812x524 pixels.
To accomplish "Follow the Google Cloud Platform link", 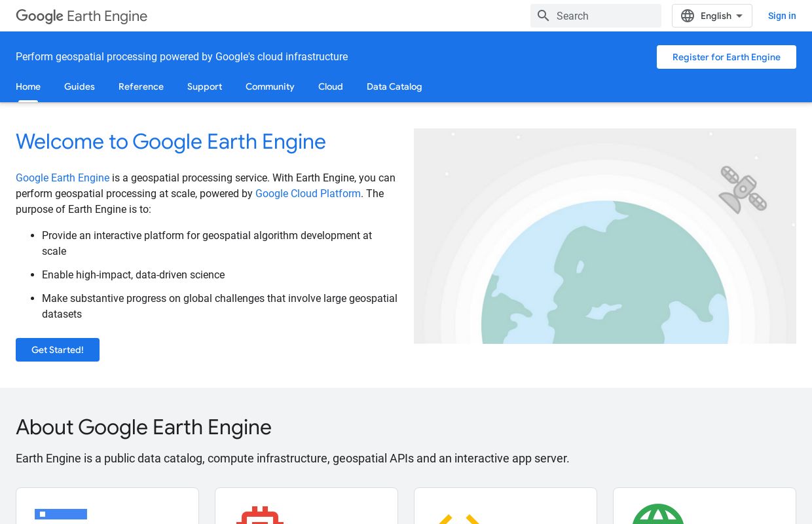I will [308, 193].
